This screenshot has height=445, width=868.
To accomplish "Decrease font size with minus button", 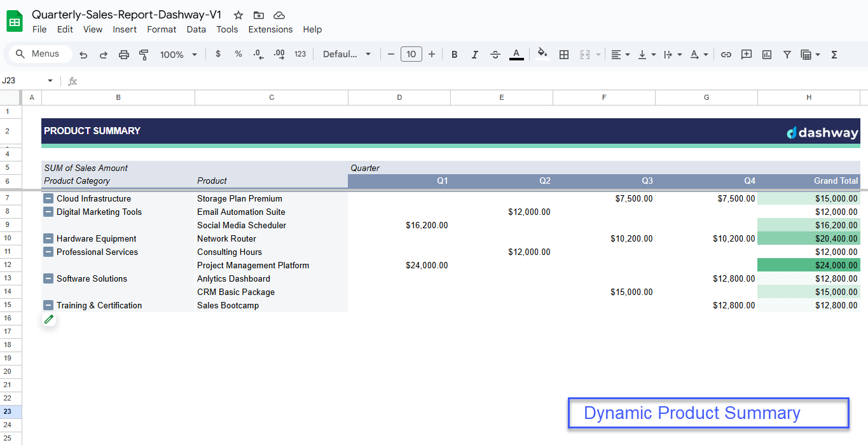I will pos(390,55).
